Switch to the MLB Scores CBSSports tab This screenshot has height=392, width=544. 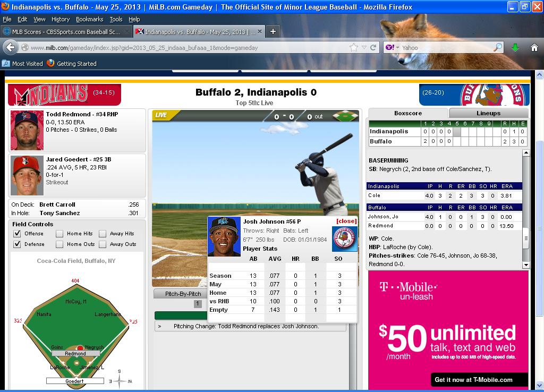coord(66,31)
